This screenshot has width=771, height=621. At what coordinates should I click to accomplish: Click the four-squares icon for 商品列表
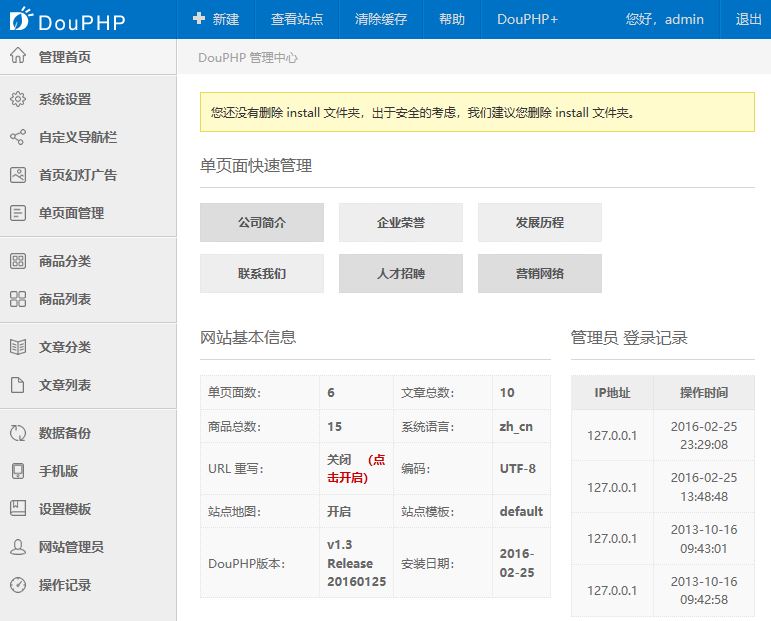(x=18, y=298)
